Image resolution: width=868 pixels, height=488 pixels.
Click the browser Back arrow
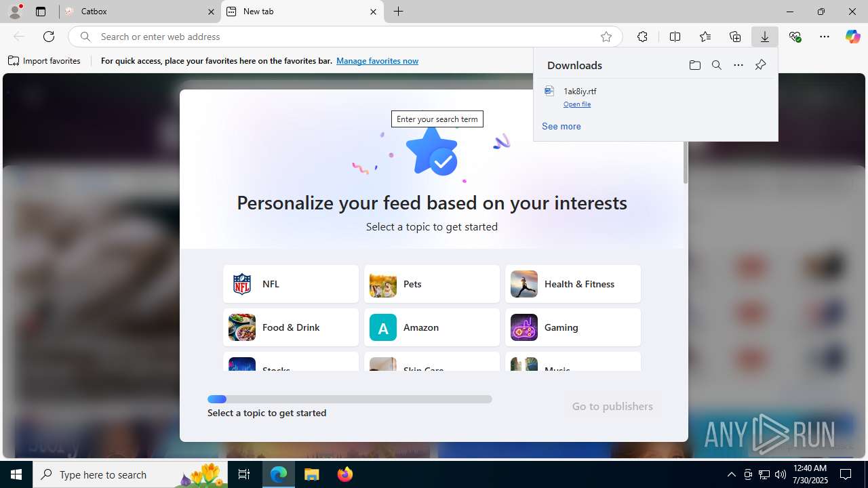coord(19,37)
